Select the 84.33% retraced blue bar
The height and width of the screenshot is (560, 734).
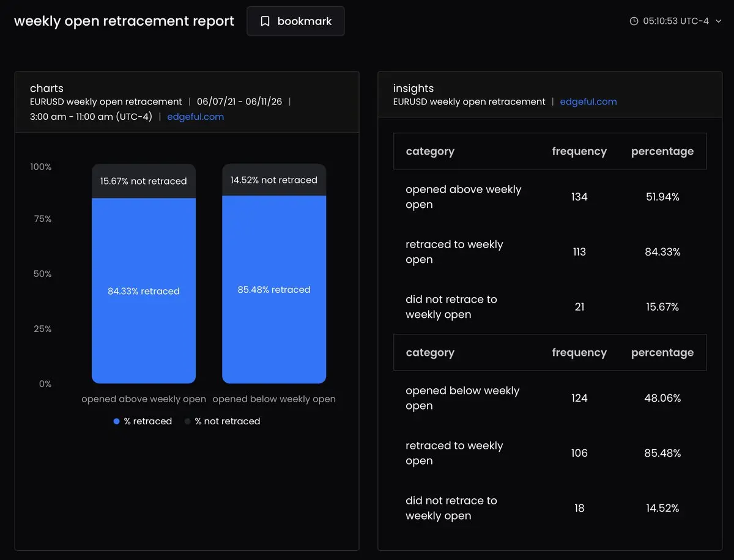pyautogui.click(x=144, y=291)
